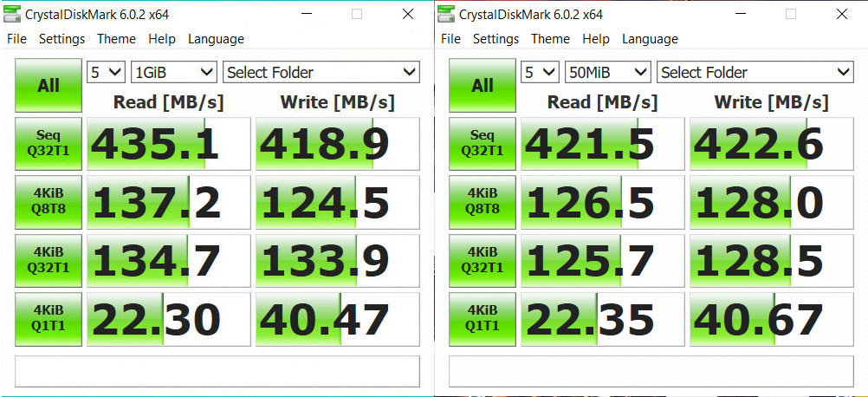Open Theme menu in left window

[116, 39]
